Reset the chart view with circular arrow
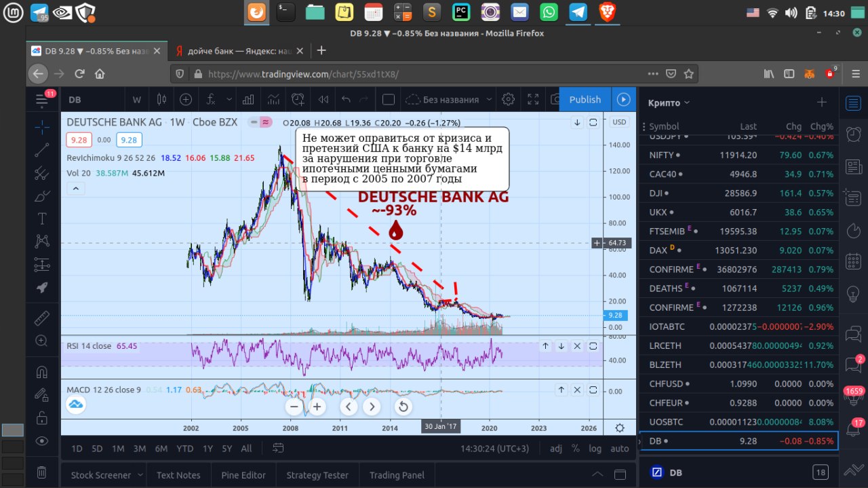868x488 pixels. [403, 407]
